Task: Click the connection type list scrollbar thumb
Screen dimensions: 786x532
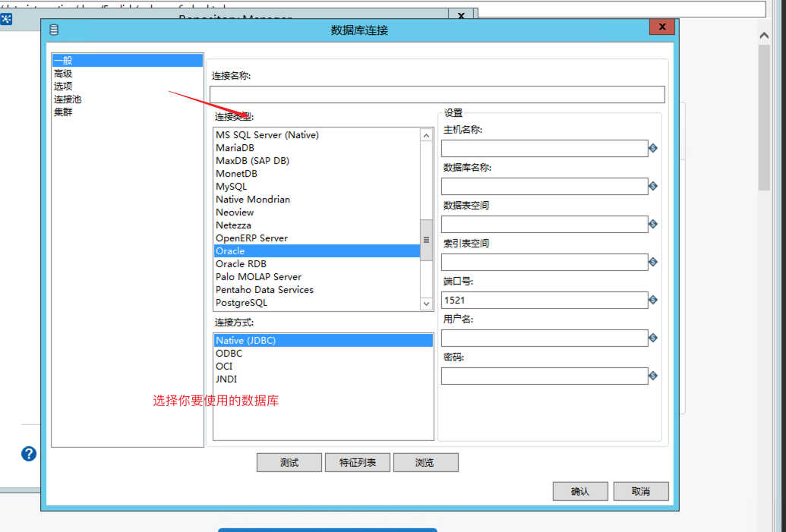Action: coord(426,240)
